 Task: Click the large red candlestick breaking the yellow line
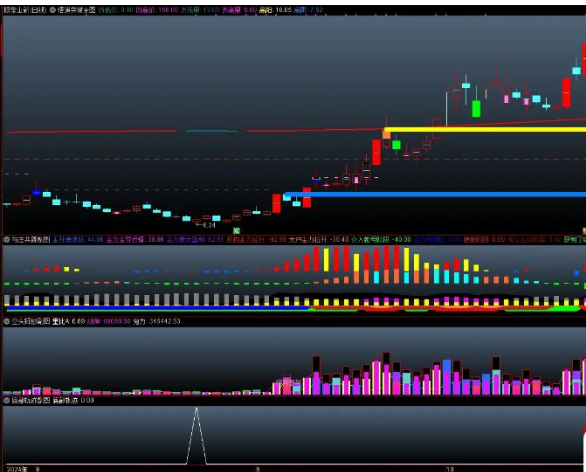coord(376,152)
